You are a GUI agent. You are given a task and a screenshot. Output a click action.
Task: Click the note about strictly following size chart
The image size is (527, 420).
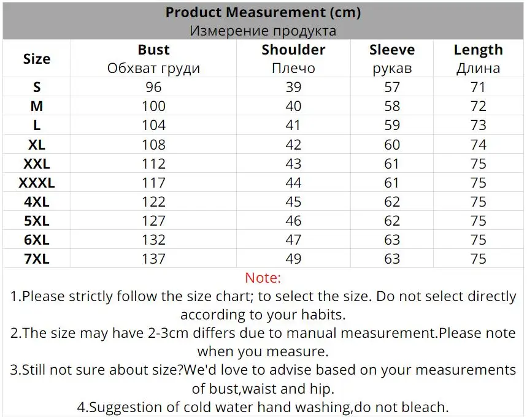click(263, 305)
